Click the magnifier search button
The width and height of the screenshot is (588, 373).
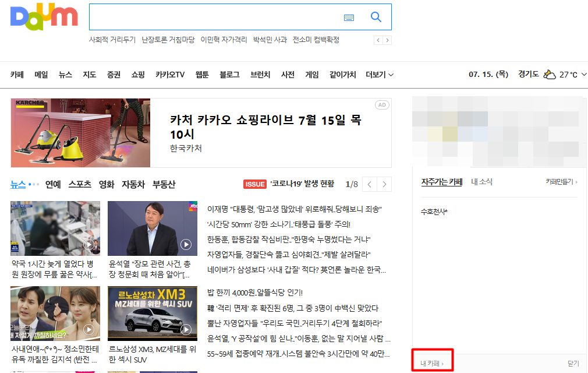(x=376, y=17)
